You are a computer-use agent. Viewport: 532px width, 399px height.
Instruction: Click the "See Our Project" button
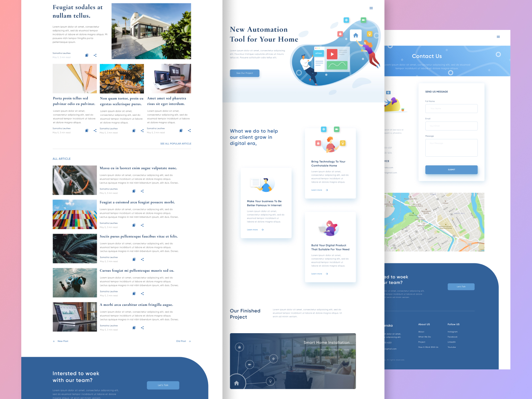[244, 73]
